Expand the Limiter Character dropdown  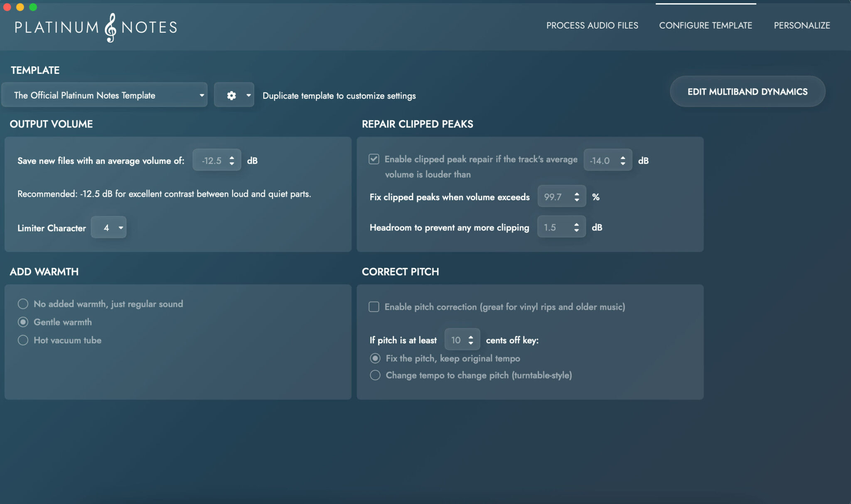[x=109, y=228]
